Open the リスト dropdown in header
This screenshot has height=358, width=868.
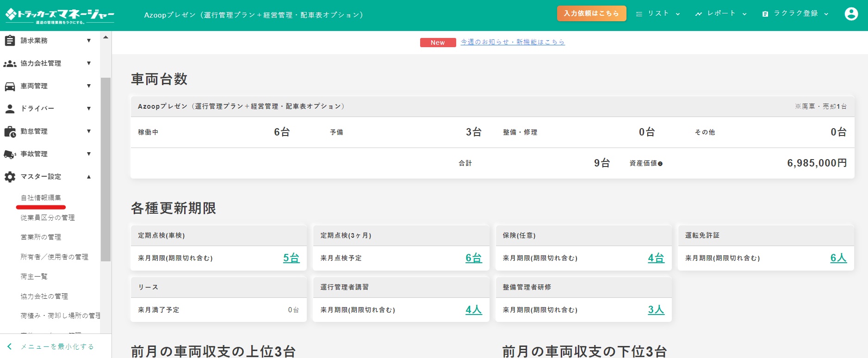tap(657, 14)
